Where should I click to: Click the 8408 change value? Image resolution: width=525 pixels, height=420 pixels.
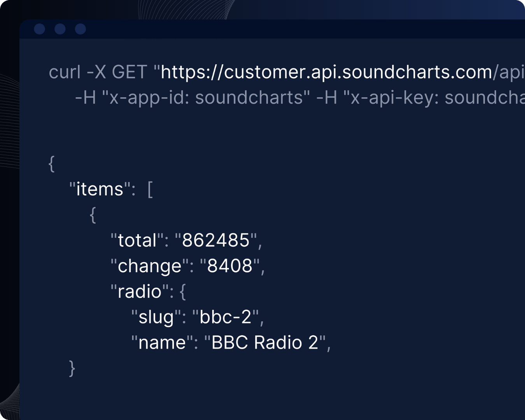coord(230,266)
